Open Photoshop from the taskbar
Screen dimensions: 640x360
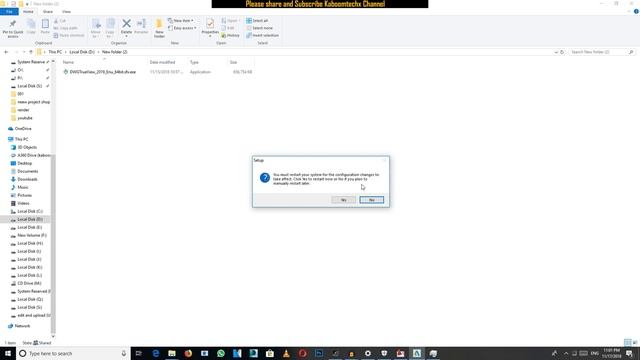pyautogui.click(x=319, y=353)
